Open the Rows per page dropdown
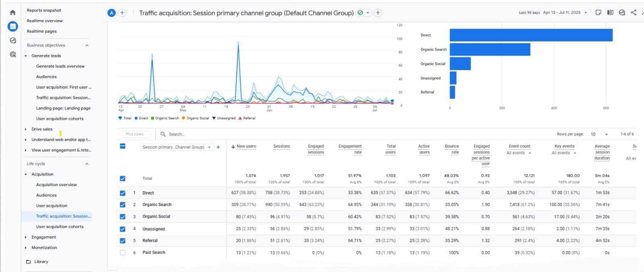The height and width of the screenshot is (272, 644). (x=599, y=134)
